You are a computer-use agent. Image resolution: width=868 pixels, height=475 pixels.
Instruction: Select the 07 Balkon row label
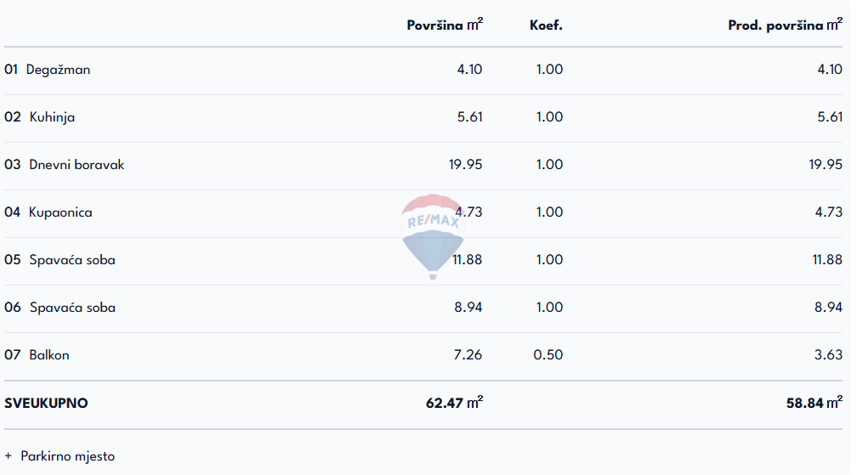point(37,355)
